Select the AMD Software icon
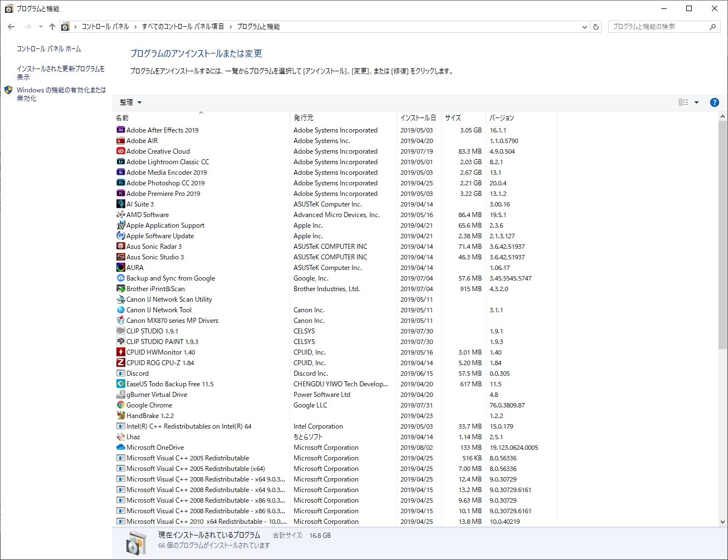 point(120,215)
